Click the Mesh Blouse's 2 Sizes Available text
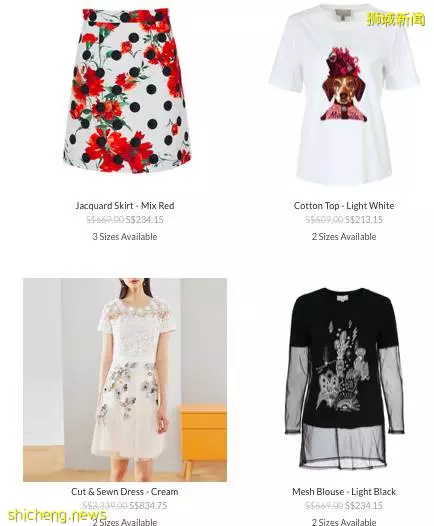 click(x=344, y=522)
